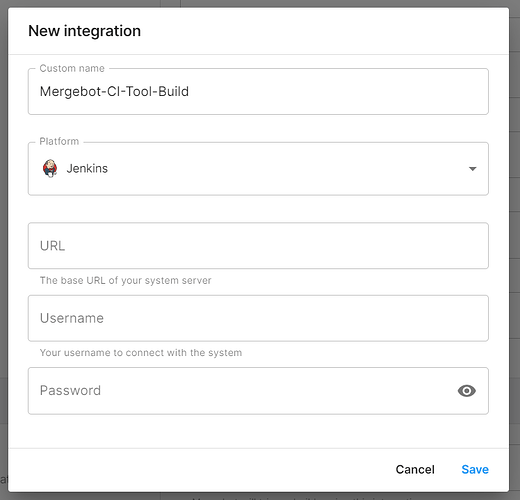Click the 'Custom name' field label
Screen dimensions: 520x500
coord(72,68)
